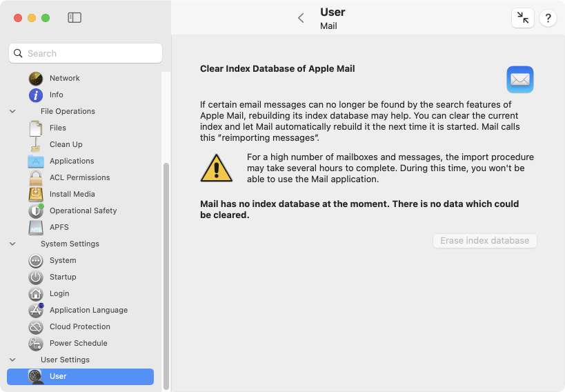Screen dimensions: 565x392
Task: Select the Operational Safety shield icon
Action: click(36, 211)
